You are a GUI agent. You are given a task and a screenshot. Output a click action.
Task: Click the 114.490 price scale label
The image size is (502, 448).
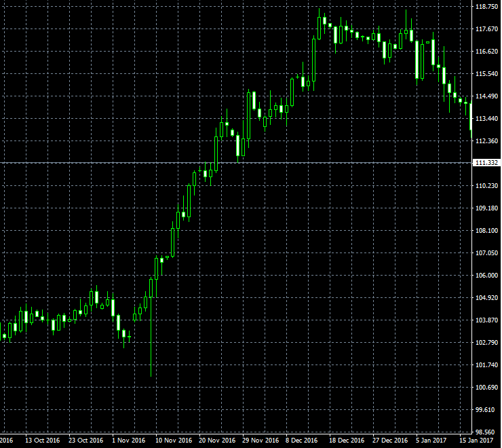[x=486, y=96]
